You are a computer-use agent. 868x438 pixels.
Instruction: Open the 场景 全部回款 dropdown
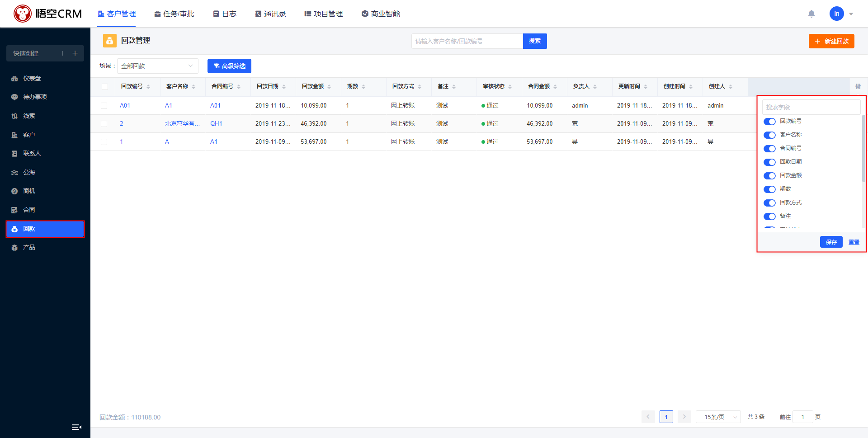point(157,66)
